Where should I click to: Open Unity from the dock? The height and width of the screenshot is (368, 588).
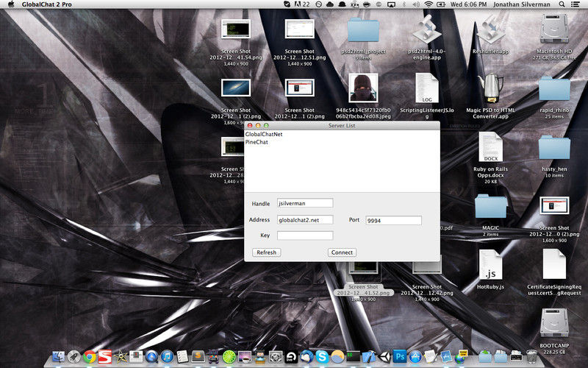[x=384, y=357]
